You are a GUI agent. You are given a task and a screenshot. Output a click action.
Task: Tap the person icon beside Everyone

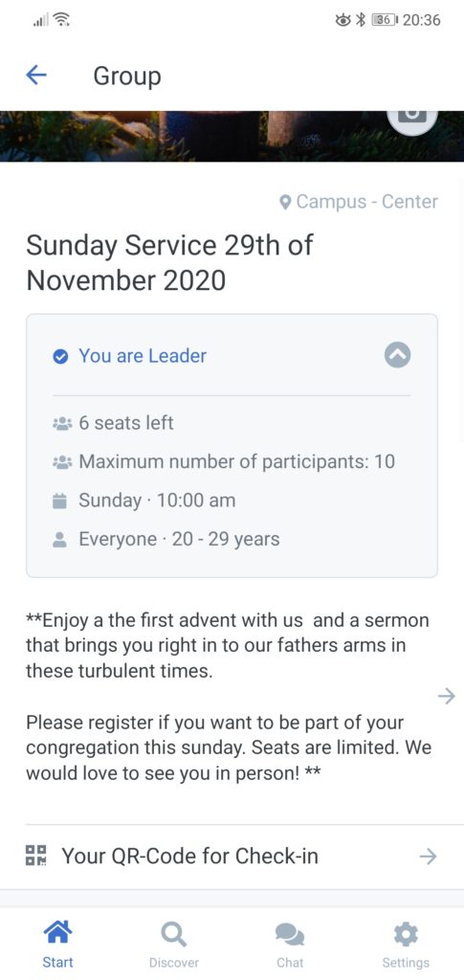point(60,540)
